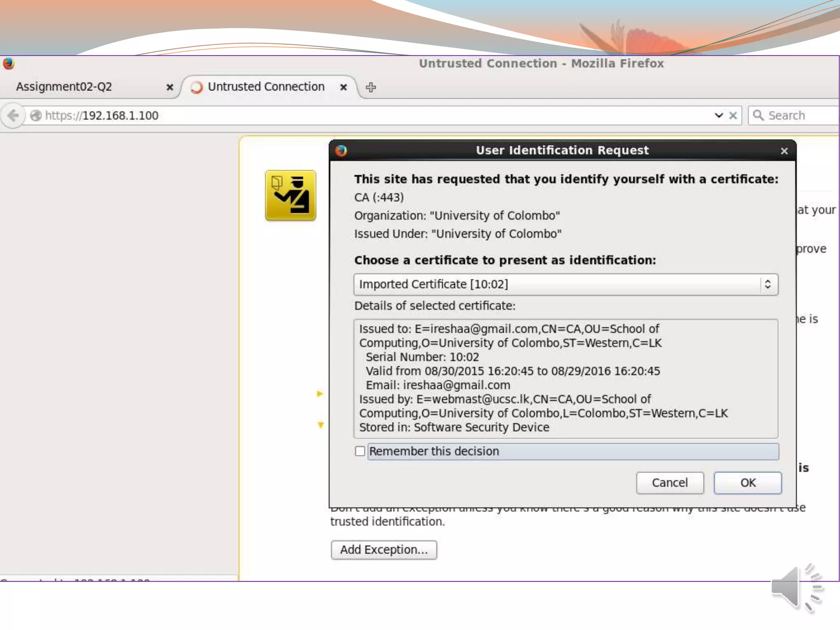Click the yellow passport officer warning icon
Image resolution: width=840 pixels, height=630 pixels.
click(290, 195)
